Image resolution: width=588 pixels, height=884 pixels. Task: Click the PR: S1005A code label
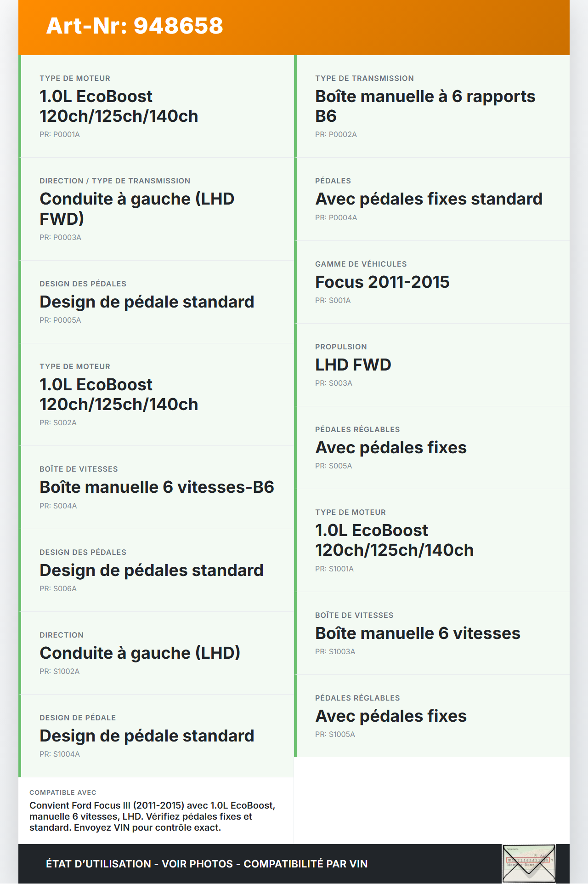tap(335, 735)
